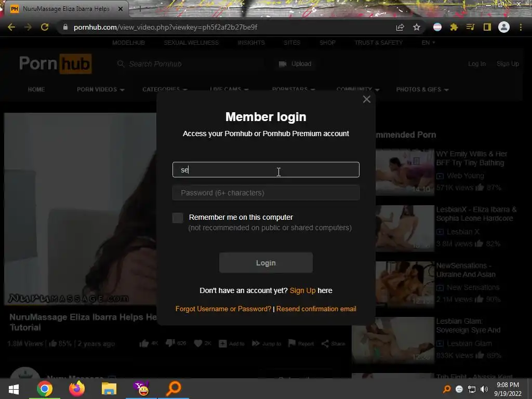Open the Sign Up link in the dialog

coord(302,290)
